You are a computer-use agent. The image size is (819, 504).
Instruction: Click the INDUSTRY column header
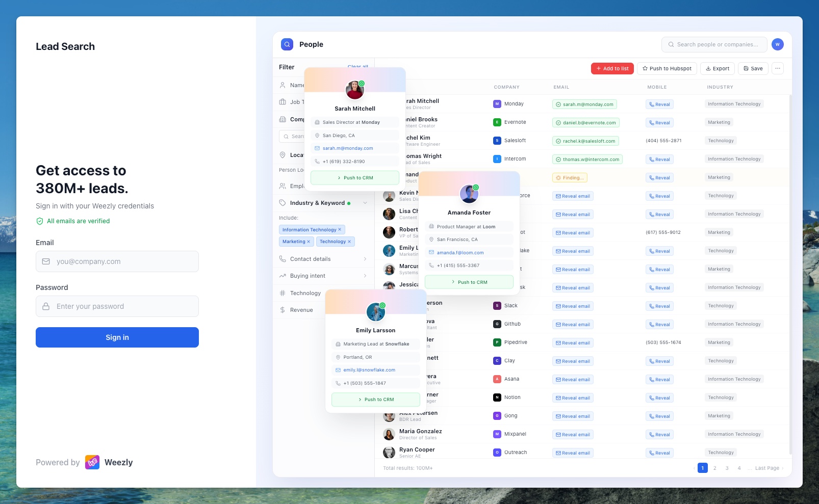pyautogui.click(x=720, y=87)
